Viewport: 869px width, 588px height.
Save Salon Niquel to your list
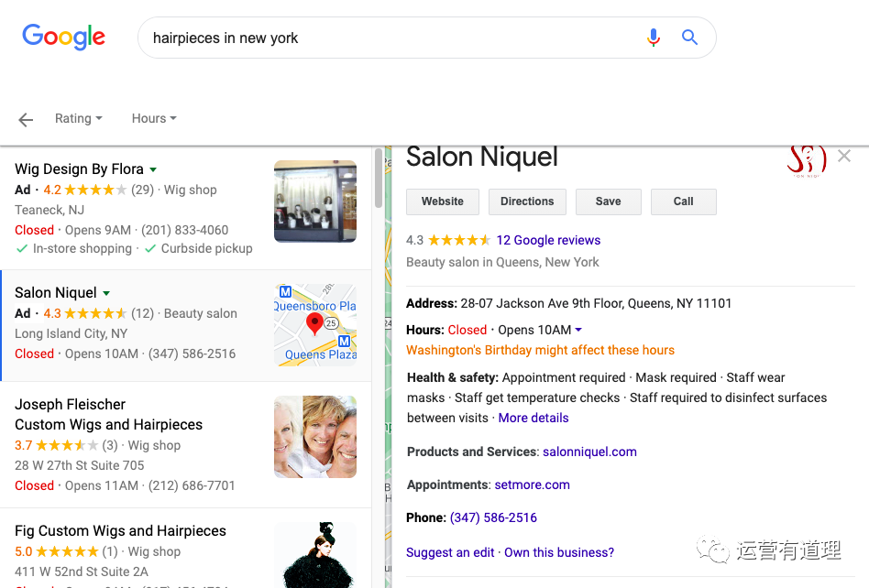(608, 201)
